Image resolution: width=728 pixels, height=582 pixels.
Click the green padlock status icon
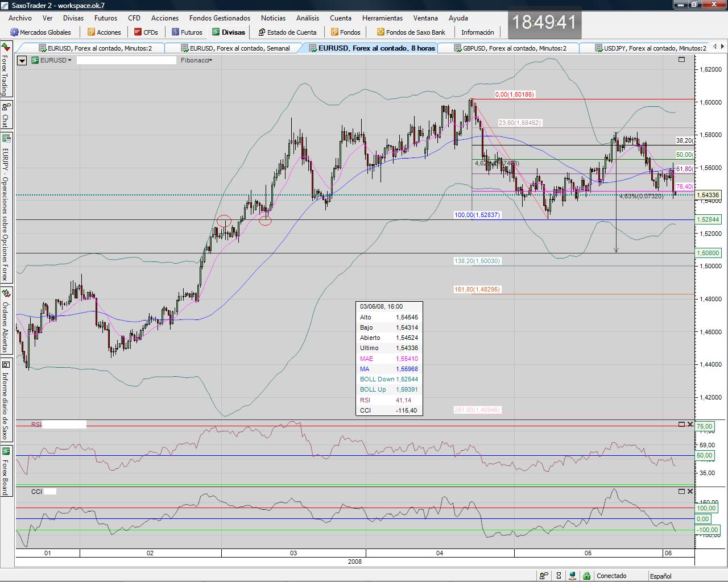[x=586, y=576]
